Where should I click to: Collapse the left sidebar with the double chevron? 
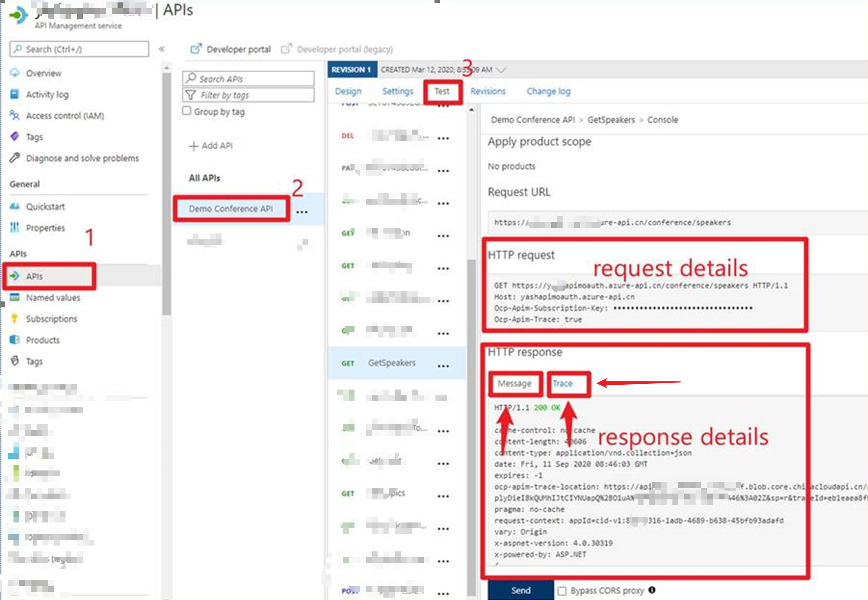[162, 49]
